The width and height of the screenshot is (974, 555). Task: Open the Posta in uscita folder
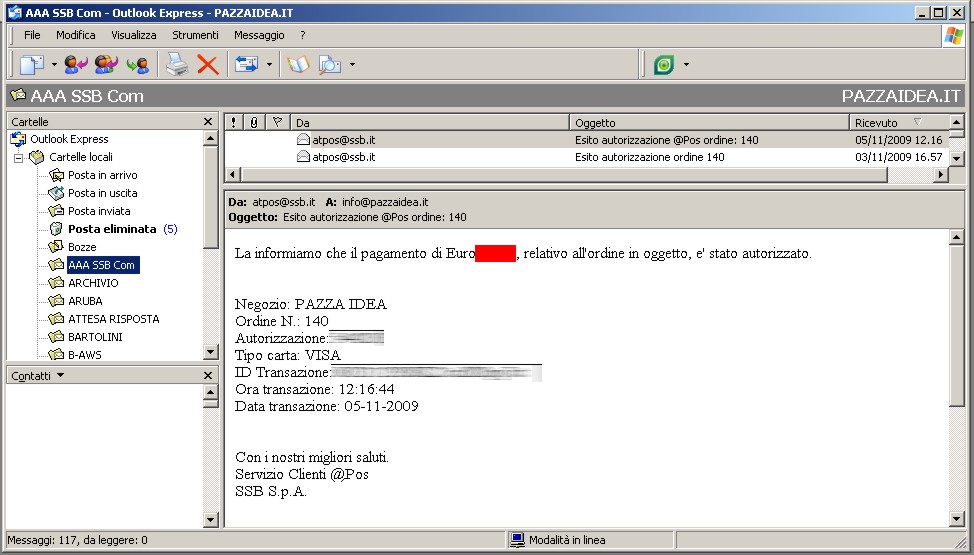pos(102,193)
